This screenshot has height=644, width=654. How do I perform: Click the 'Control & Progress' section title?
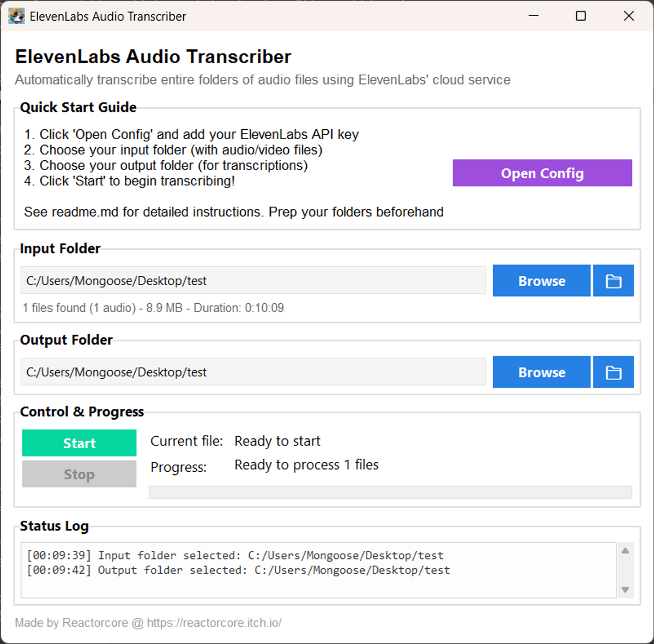(82, 412)
